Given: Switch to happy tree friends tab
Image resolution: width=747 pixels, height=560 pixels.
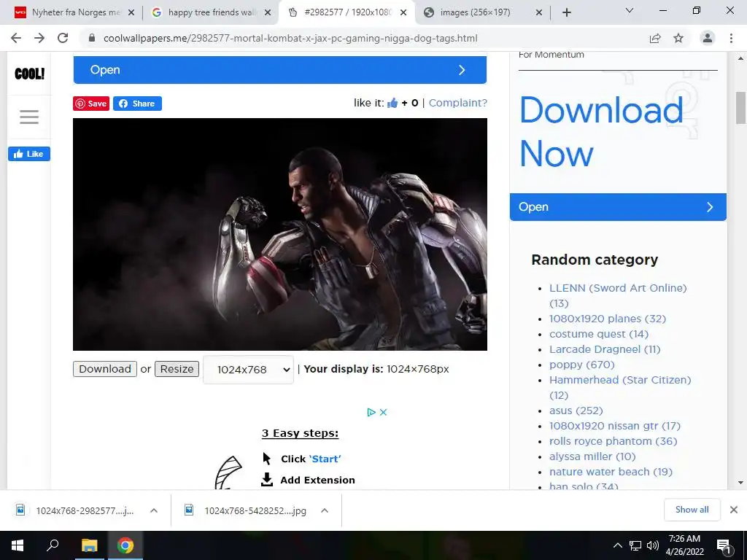Looking at the screenshot, I should (212, 12).
